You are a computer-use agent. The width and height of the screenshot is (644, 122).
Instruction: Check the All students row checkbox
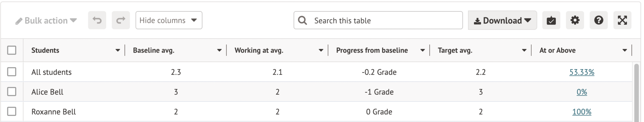point(12,72)
